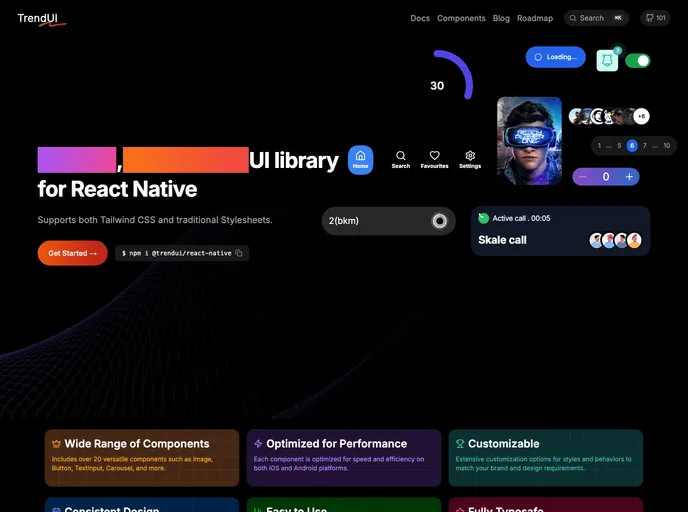Decrease counter with minus button

[x=583, y=177]
